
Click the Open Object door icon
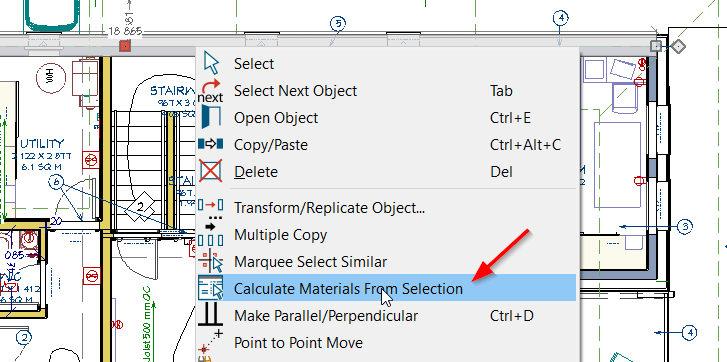click(x=211, y=117)
